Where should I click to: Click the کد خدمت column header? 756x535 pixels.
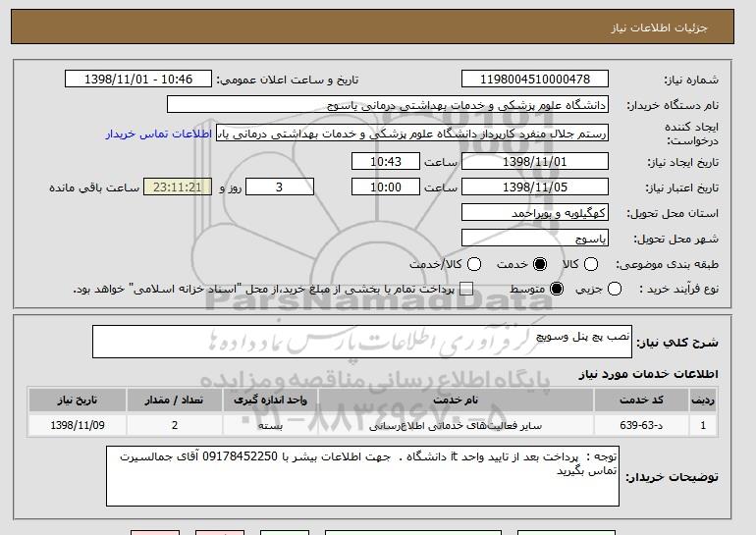click(x=641, y=401)
